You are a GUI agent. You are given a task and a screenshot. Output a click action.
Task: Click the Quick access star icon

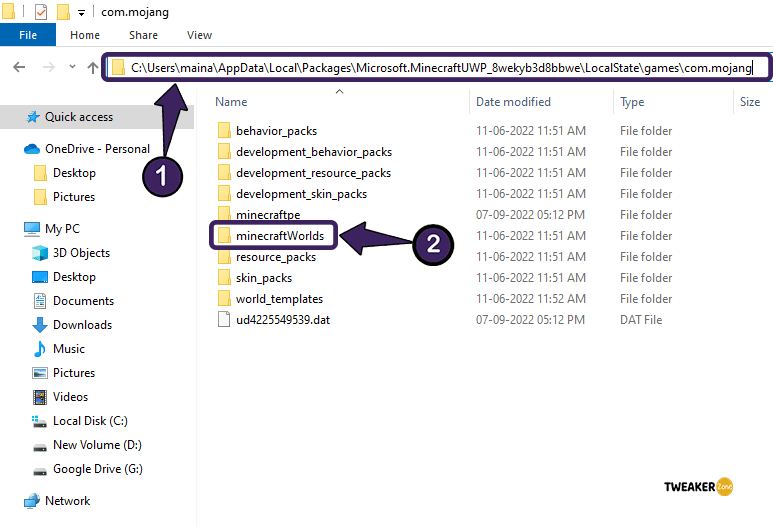(34, 117)
